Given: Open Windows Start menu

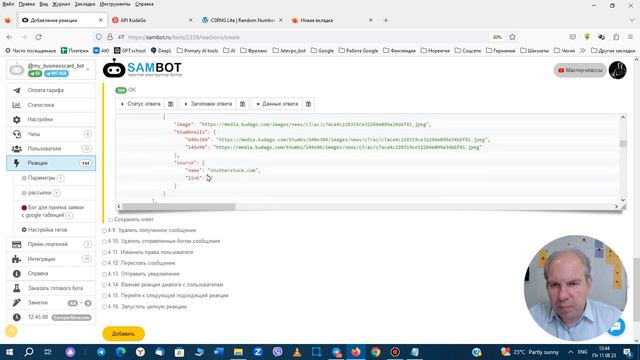Looking at the screenshot, I should [x=9, y=352].
